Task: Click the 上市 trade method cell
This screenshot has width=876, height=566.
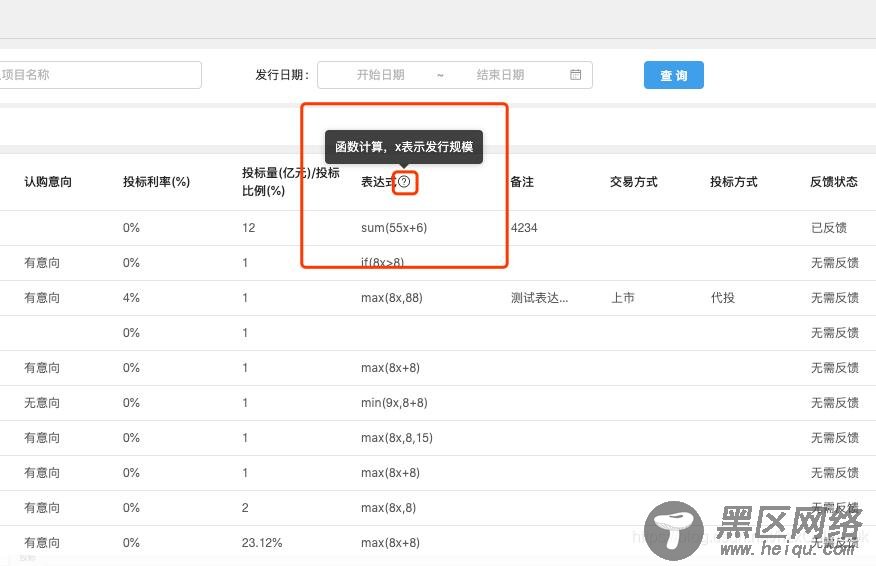Action: point(622,298)
